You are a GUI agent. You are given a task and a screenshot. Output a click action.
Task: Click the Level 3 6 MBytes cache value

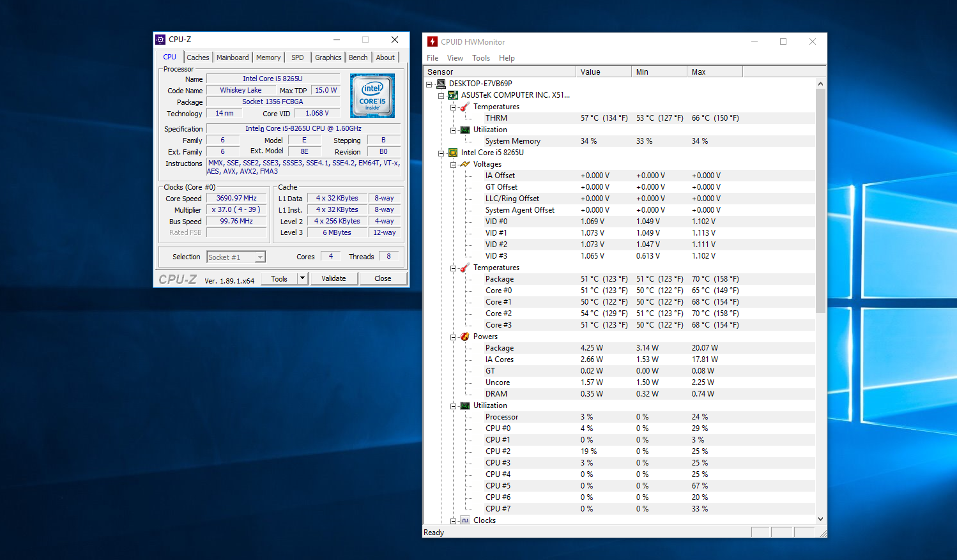click(337, 232)
